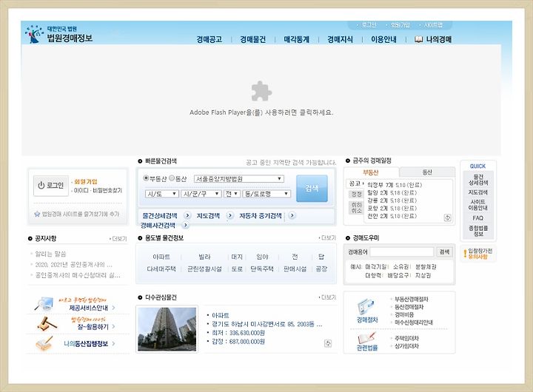The image size is (533, 392).
Task: Click 사이트맵 link in header
Action: (433, 25)
